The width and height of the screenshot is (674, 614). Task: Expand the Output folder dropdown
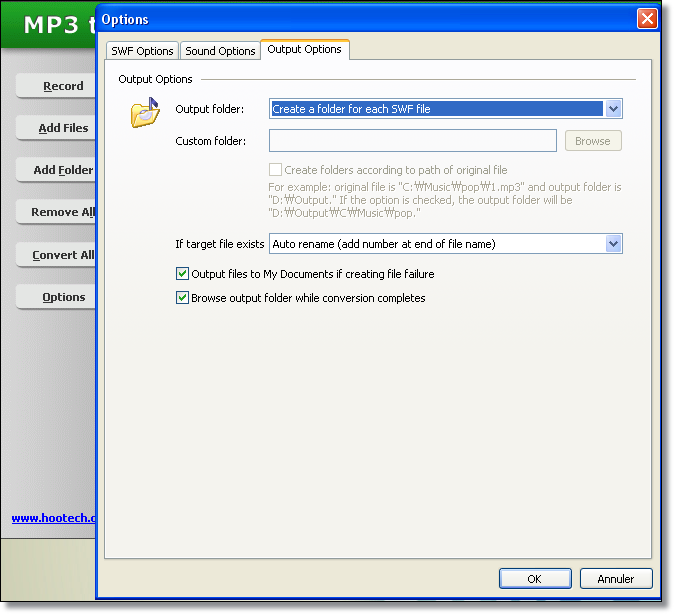[x=613, y=109]
